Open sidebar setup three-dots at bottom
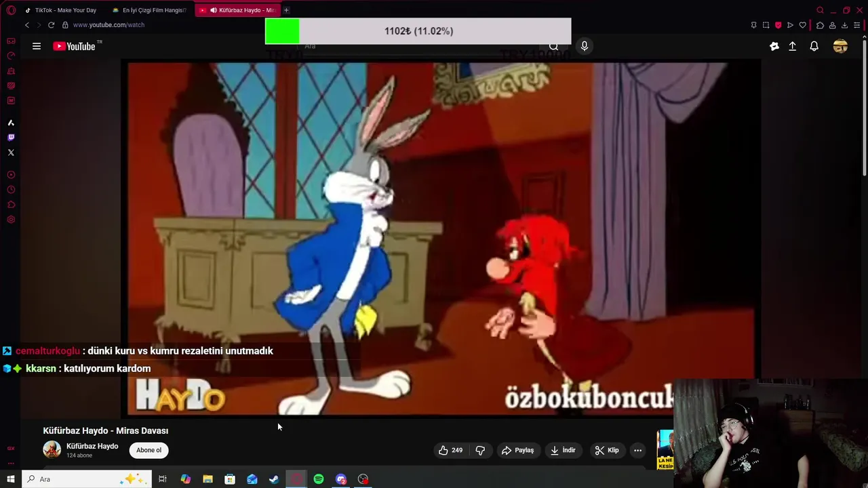This screenshot has width=868, height=488. (11, 463)
